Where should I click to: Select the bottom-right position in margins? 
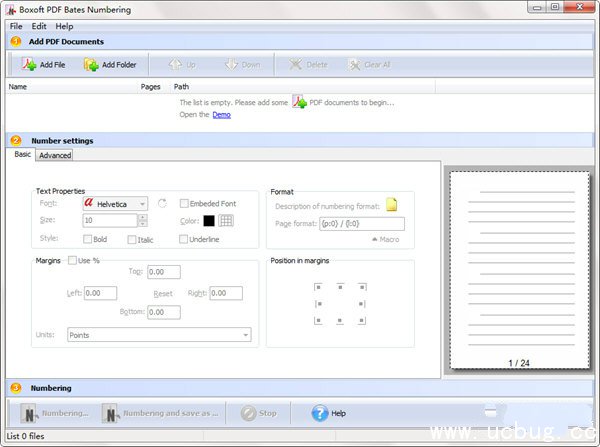pyautogui.click(x=362, y=321)
